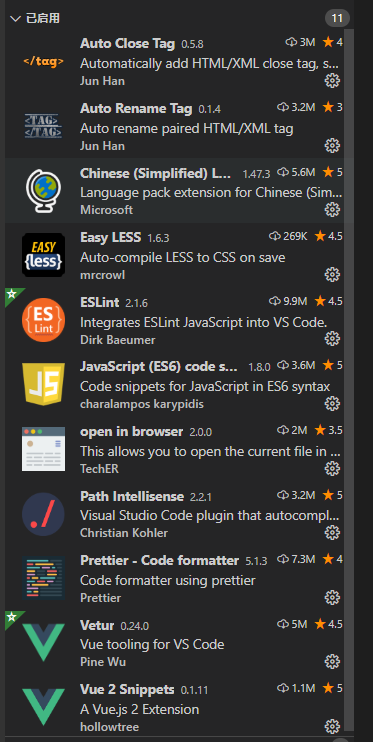The height and width of the screenshot is (742, 373).
Task: Open the JavaScript (ES6) code snippets gear menu
Action: point(332,403)
